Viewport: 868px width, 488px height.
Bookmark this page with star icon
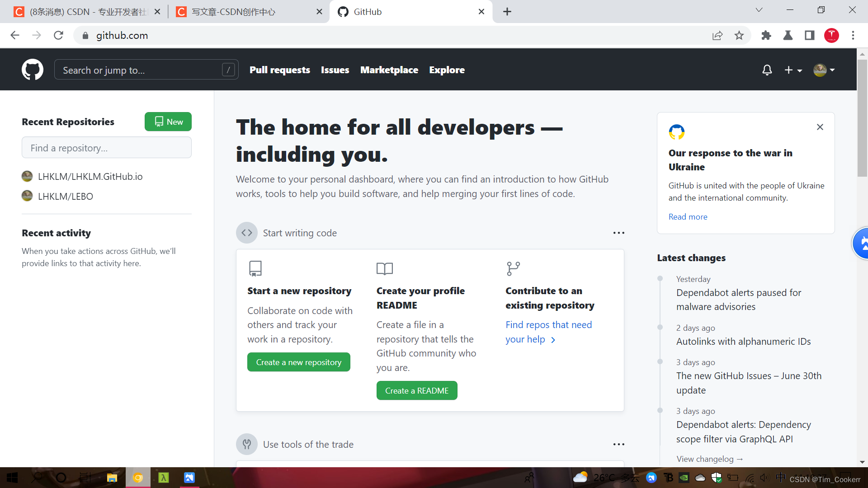tap(739, 35)
